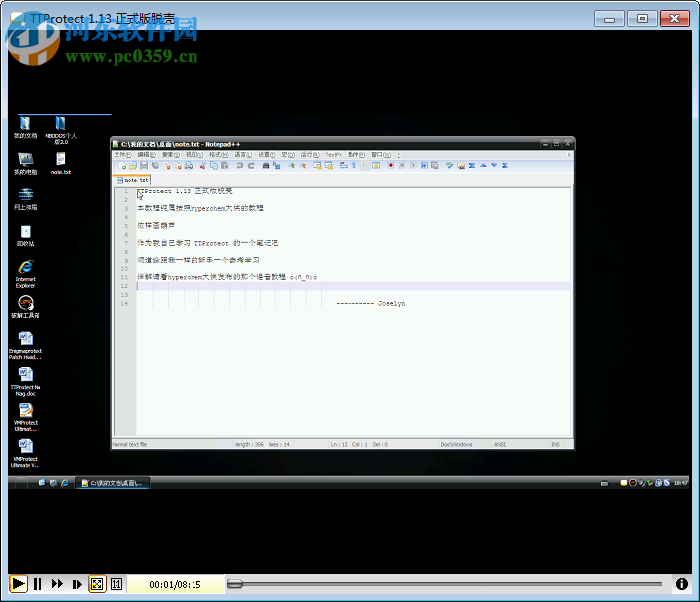Click the Paste icon in Notepad++ toolbar
The width and height of the screenshot is (700, 602).
[x=225, y=166]
